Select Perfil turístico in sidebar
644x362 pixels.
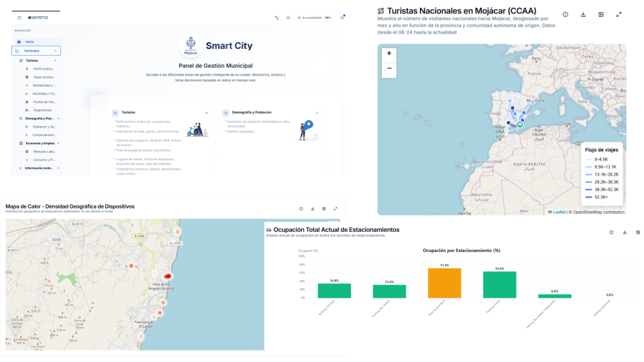pyautogui.click(x=43, y=69)
